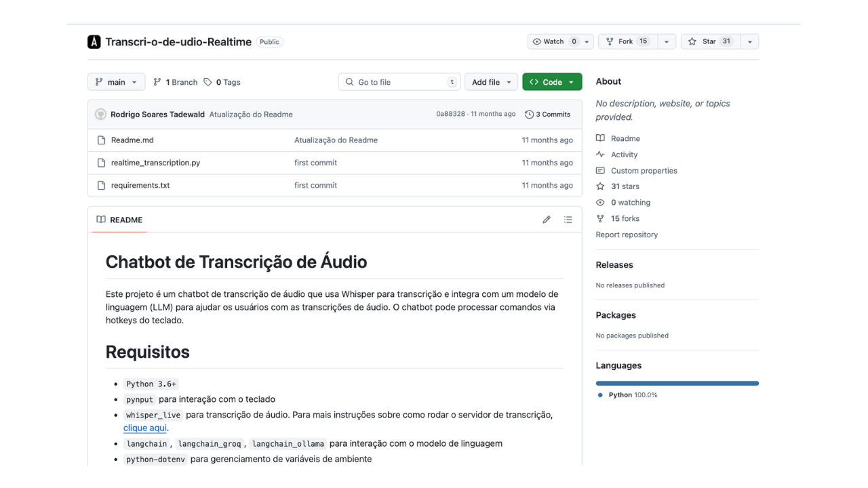
Task: Select the README tab
Action: [x=120, y=220]
